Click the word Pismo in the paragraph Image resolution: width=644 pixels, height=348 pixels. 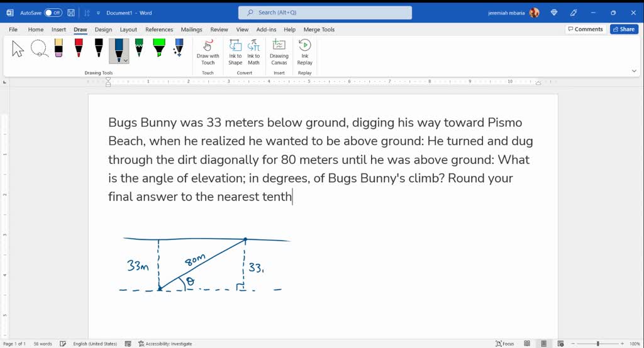coord(505,122)
